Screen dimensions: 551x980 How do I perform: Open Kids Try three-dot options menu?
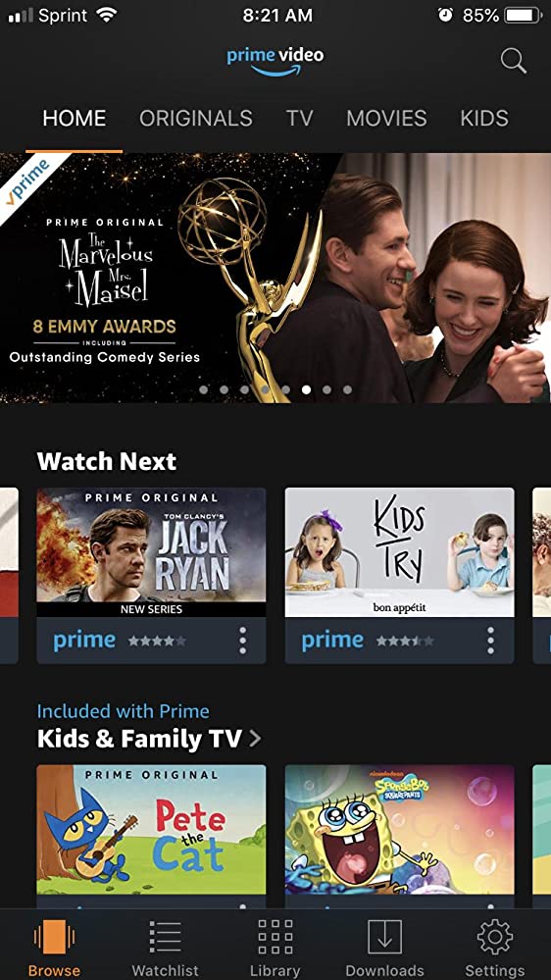pos(490,641)
